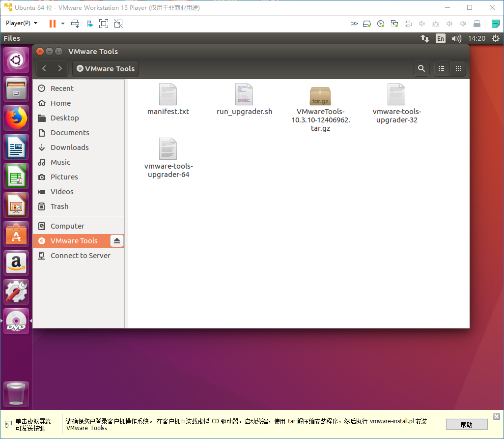Open Music in the sidebar
This screenshot has width=504, height=439.
(79, 162)
